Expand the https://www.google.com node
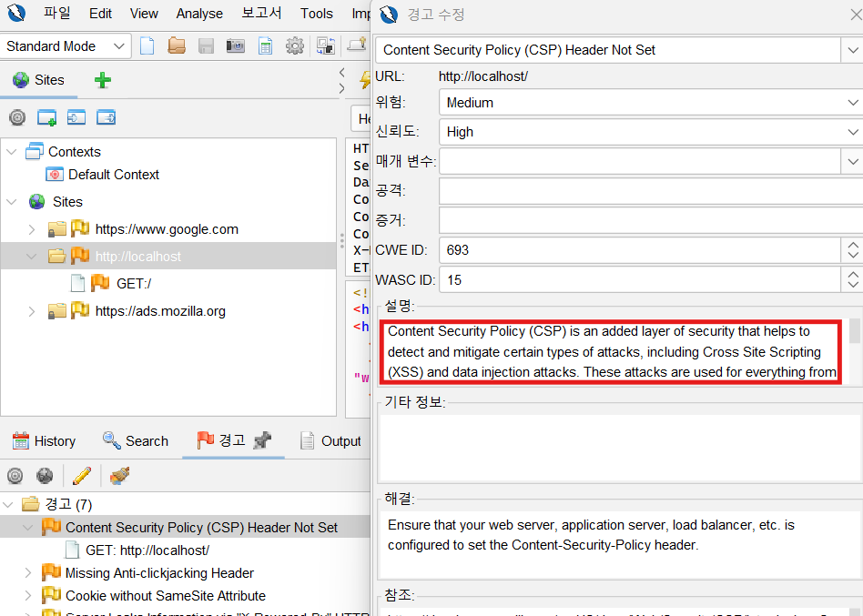Image resolution: width=863 pixels, height=616 pixels. pyautogui.click(x=31, y=229)
